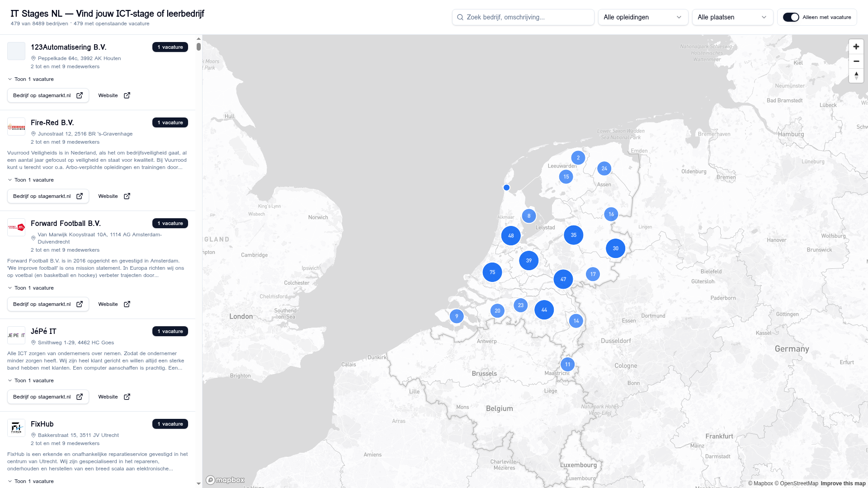Click the '1 vacature' badge on JéPé IT
The height and width of the screenshot is (488, 868).
point(170,331)
